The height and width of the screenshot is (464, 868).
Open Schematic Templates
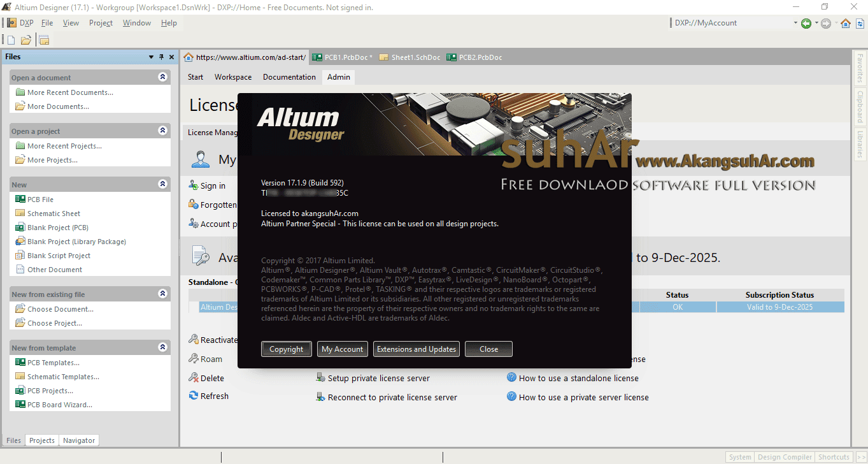[57, 377]
